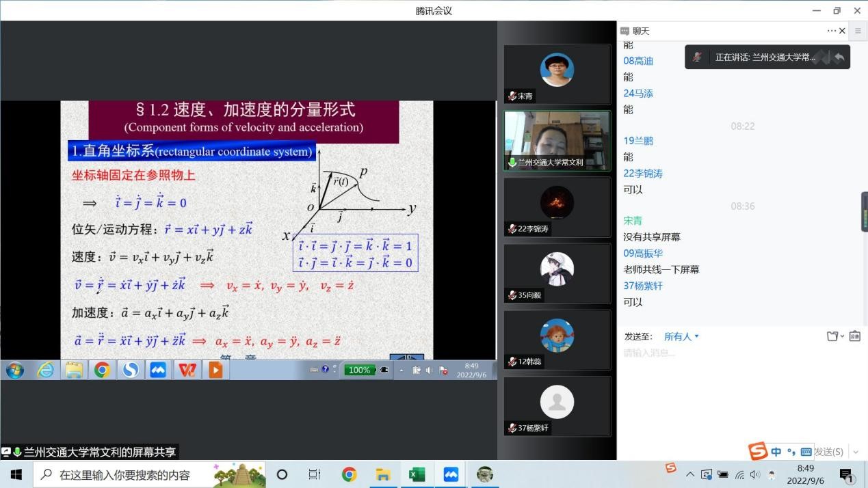Open Excel from the Windows taskbar
Viewport: 868px width, 488px height.
pyautogui.click(x=417, y=474)
